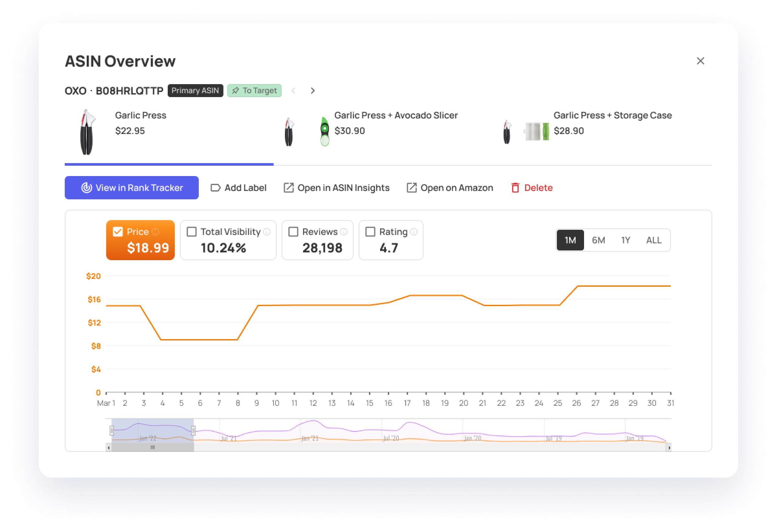Go to next ASIN with right chevron
The image size is (777, 532).
click(313, 91)
